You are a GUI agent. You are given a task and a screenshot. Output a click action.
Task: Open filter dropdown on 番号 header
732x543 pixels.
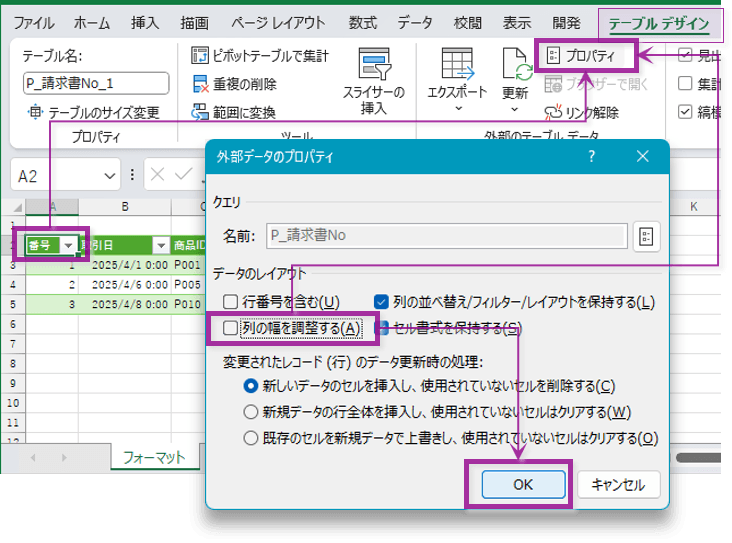(x=69, y=245)
